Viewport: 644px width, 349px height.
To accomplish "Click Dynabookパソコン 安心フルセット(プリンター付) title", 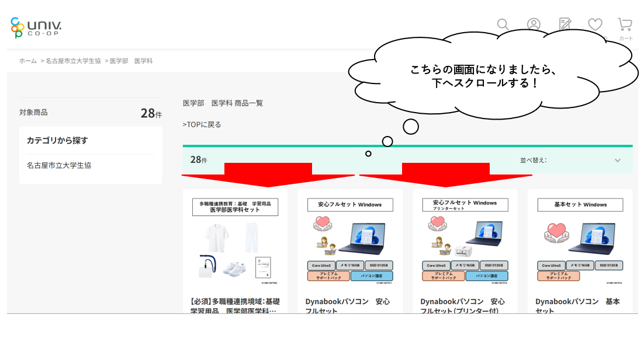I will click(463, 306).
